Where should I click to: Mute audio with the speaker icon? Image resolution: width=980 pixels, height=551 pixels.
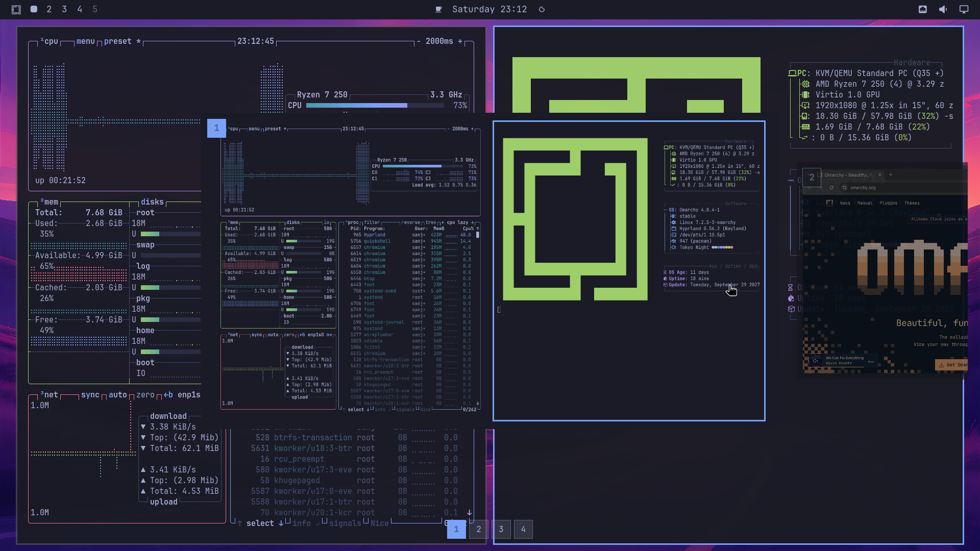coord(943,9)
